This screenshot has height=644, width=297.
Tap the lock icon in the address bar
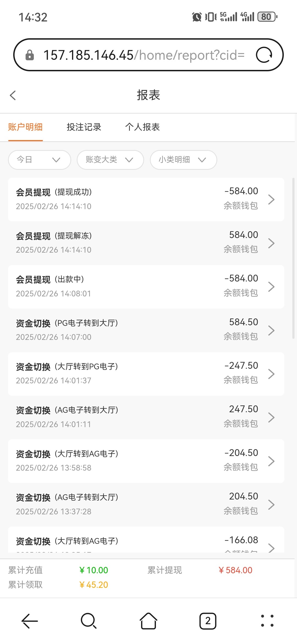(x=29, y=55)
